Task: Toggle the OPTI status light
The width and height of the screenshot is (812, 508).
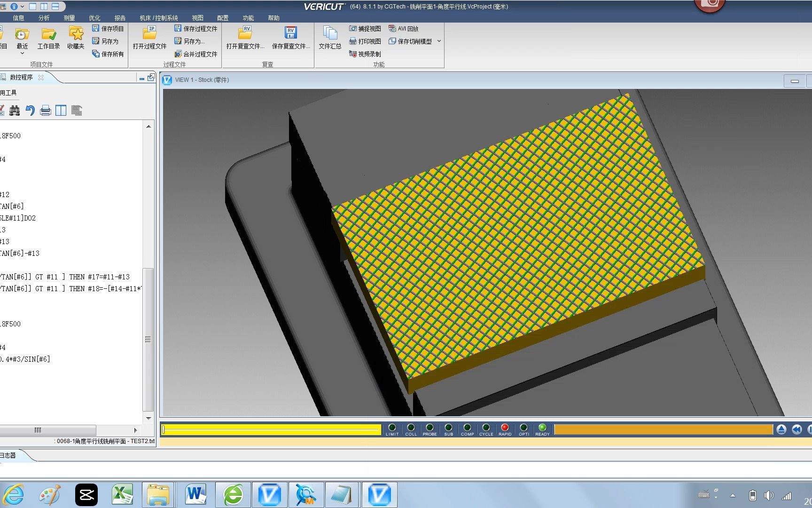Action: click(523, 428)
